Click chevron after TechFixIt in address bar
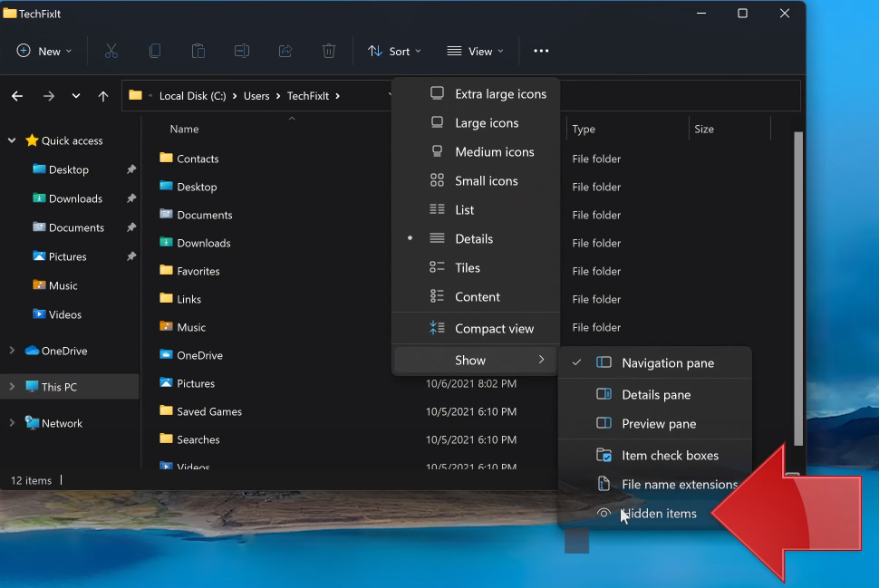The width and height of the screenshot is (879, 588). [337, 96]
